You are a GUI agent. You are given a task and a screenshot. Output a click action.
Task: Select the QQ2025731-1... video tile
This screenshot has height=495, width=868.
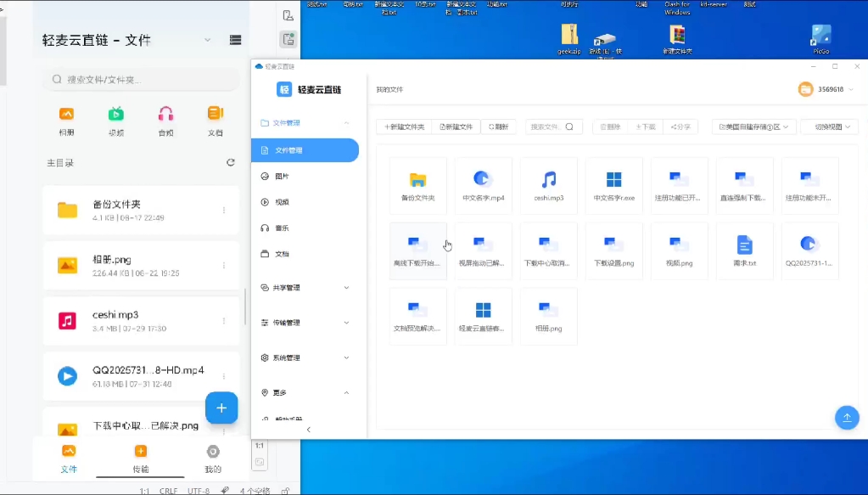point(809,250)
